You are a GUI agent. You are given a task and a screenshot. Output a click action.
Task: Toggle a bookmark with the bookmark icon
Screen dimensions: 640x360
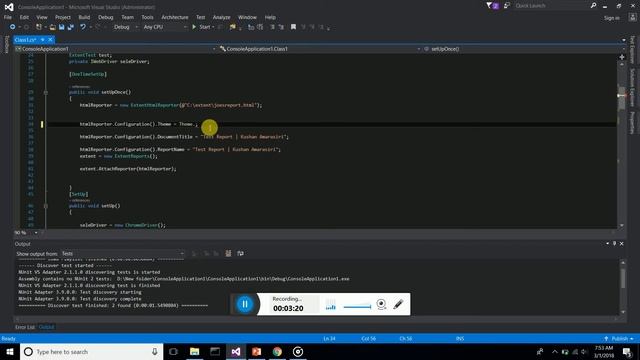click(x=293, y=27)
